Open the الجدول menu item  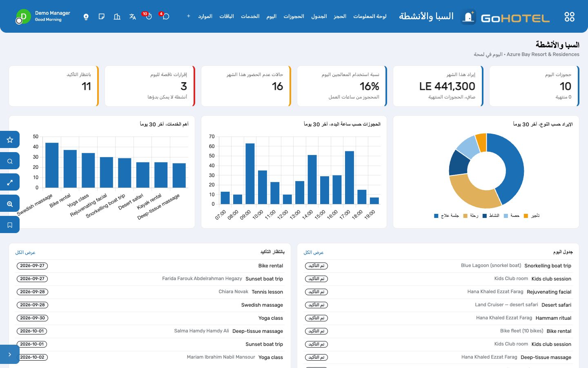(x=319, y=16)
